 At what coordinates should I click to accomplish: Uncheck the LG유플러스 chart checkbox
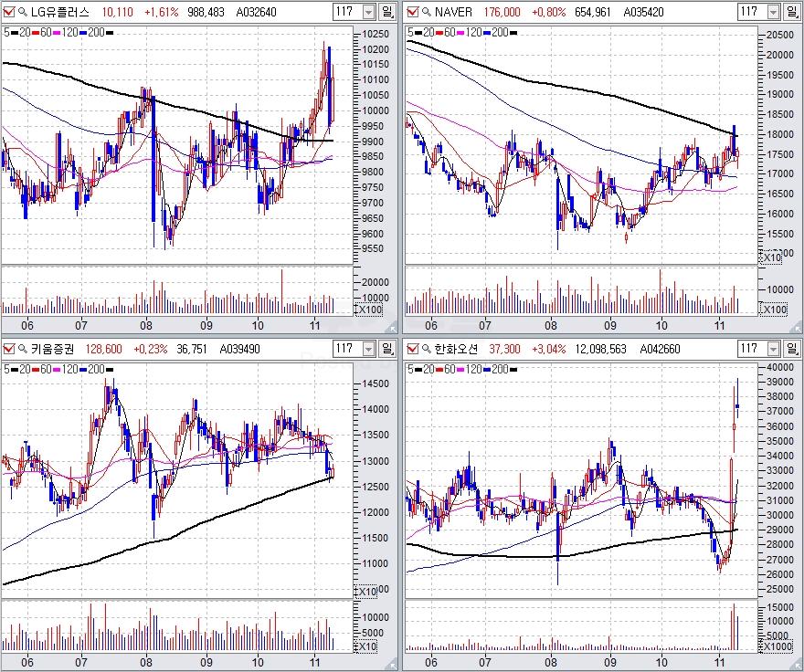tap(9, 12)
